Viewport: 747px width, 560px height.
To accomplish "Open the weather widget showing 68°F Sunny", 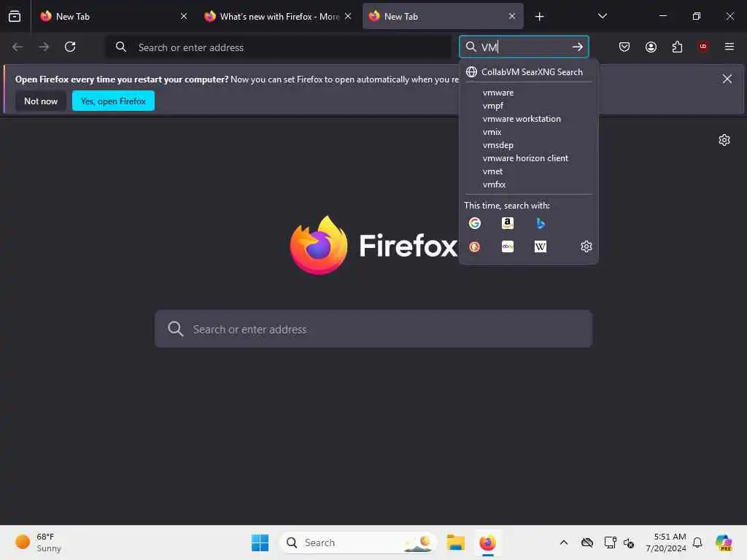I will (x=38, y=542).
